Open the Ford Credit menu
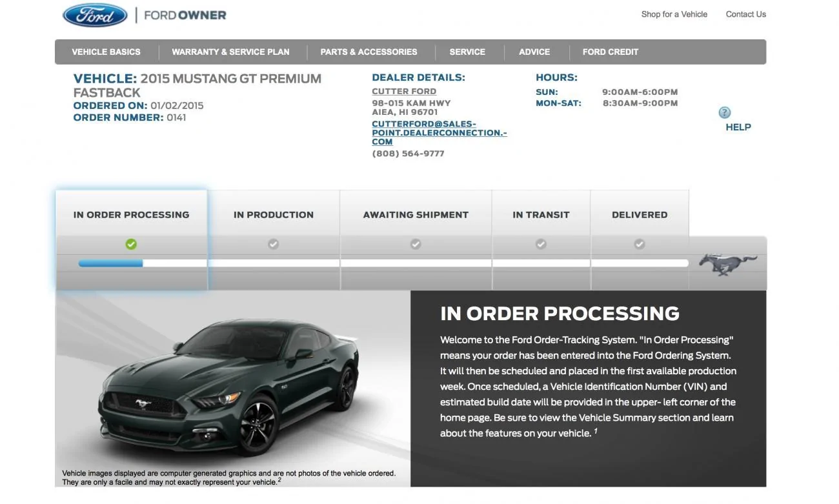This screenshot has height=504, width=839. pyautogui.click(x=611, y=52)
